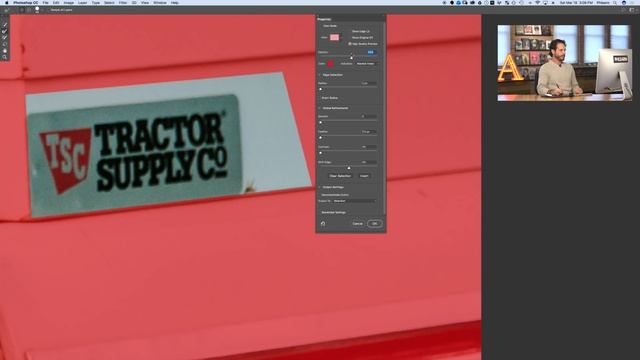Click the Clear Selection button
Image resolution: width=640 pixels, height=360 pixels.
tap(340, 176)
